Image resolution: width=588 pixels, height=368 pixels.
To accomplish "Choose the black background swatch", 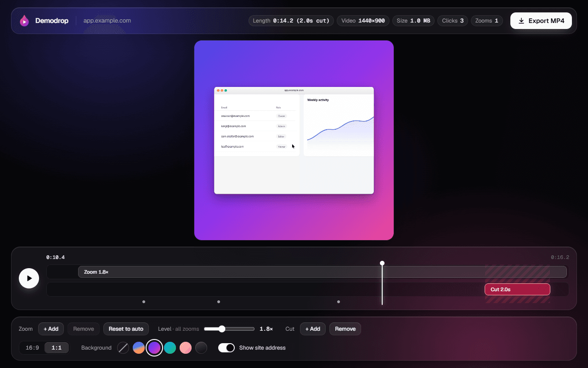I will [x=201, y=348].
